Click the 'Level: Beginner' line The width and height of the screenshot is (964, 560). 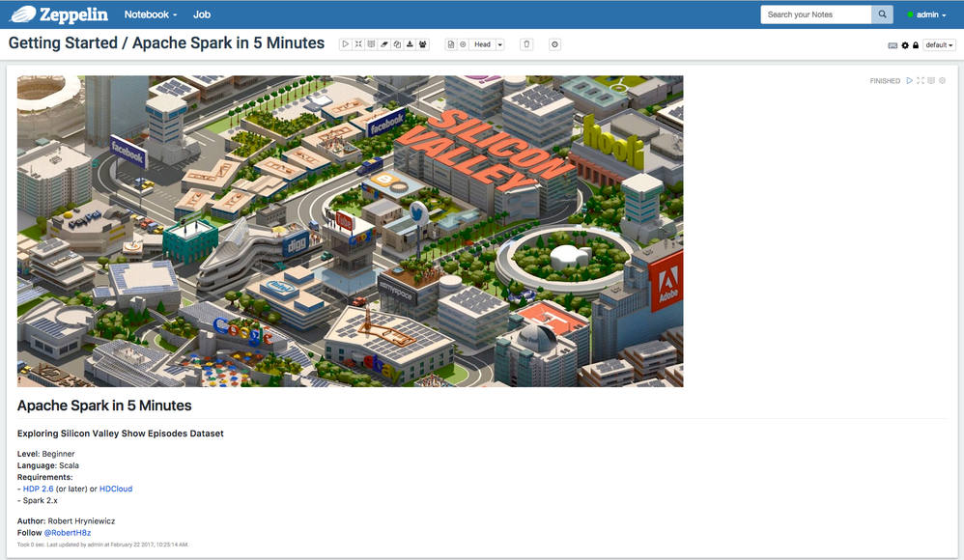pyautogui.click(x=46, y=454)
